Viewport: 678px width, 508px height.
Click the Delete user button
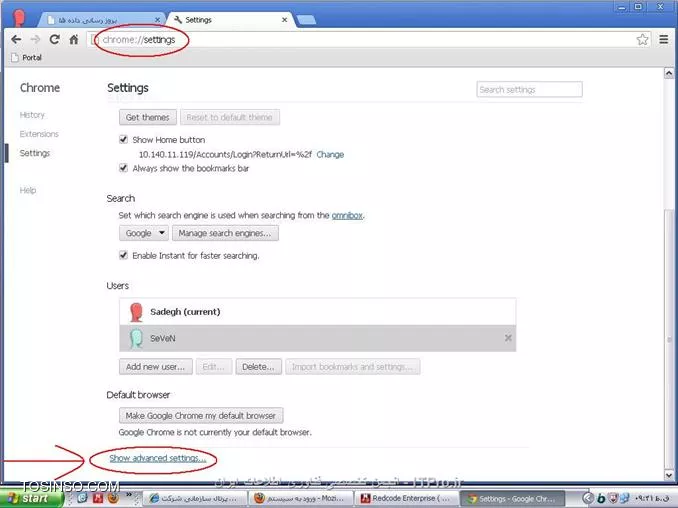(x=259, y=367)
